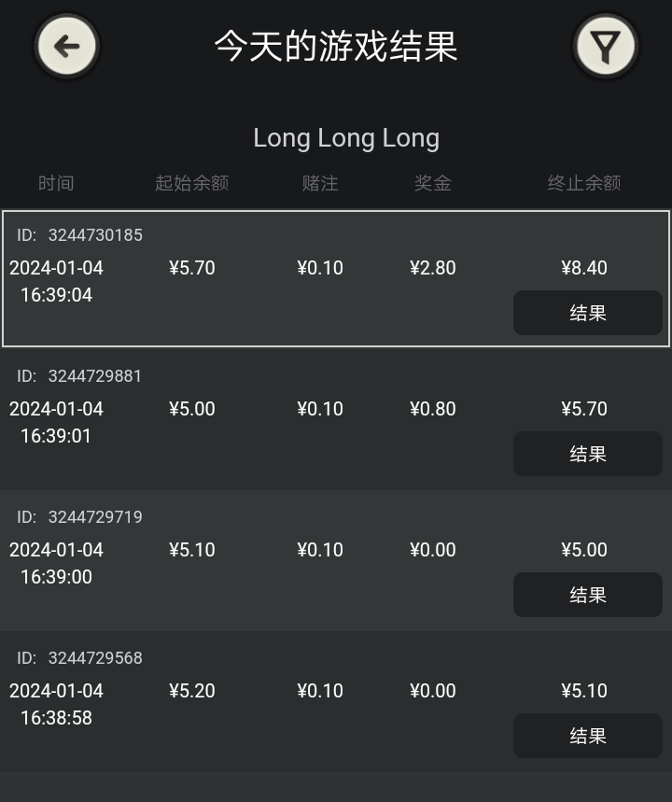Click the Long Long Long game title
This screenshot has height=802, width=672.
(346, 138)
